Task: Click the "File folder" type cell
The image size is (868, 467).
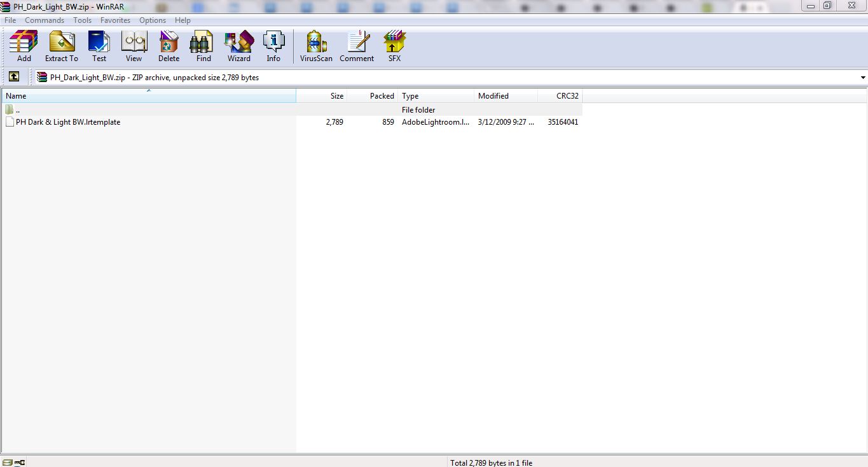Action: (418, 110)
